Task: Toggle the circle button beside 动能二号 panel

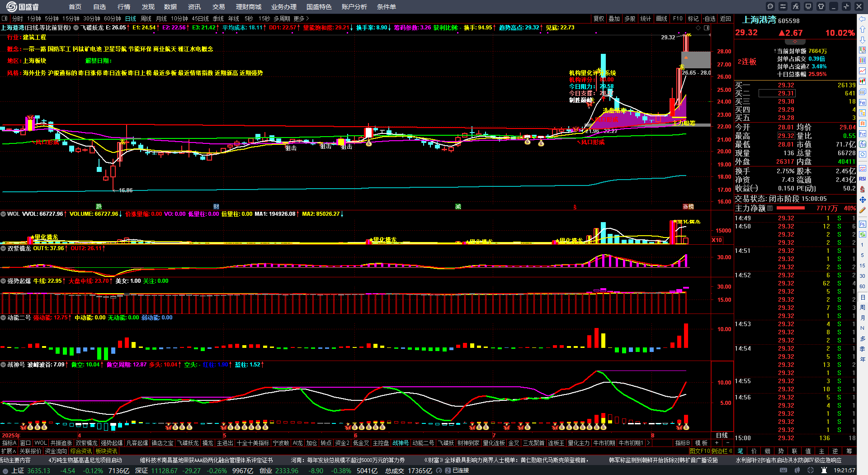Action: 3,318
